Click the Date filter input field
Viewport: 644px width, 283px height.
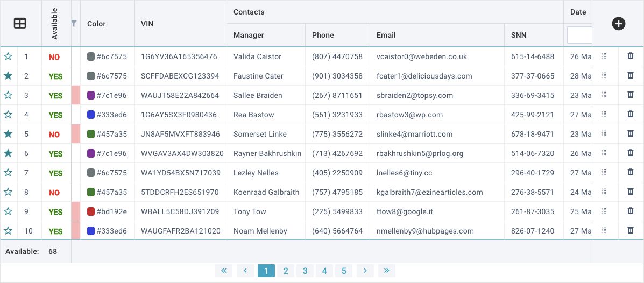pos(579,35)
